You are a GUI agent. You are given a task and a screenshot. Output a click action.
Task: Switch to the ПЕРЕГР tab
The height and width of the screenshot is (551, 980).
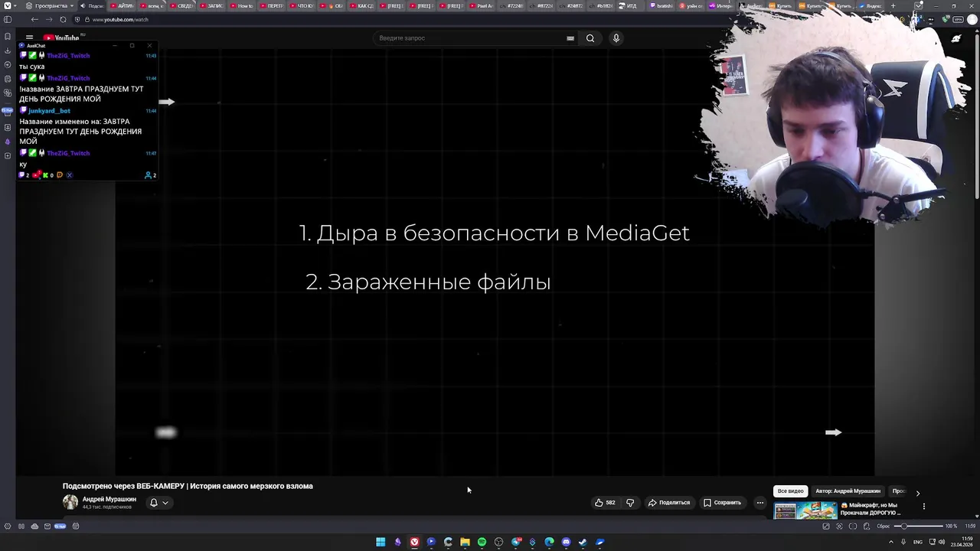click(272, 5)
